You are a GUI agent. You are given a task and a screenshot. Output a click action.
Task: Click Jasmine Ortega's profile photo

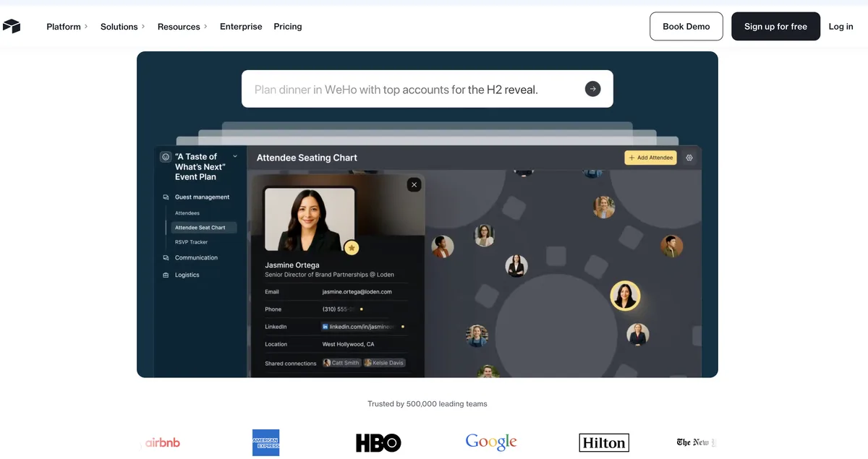tap(310, 220)
